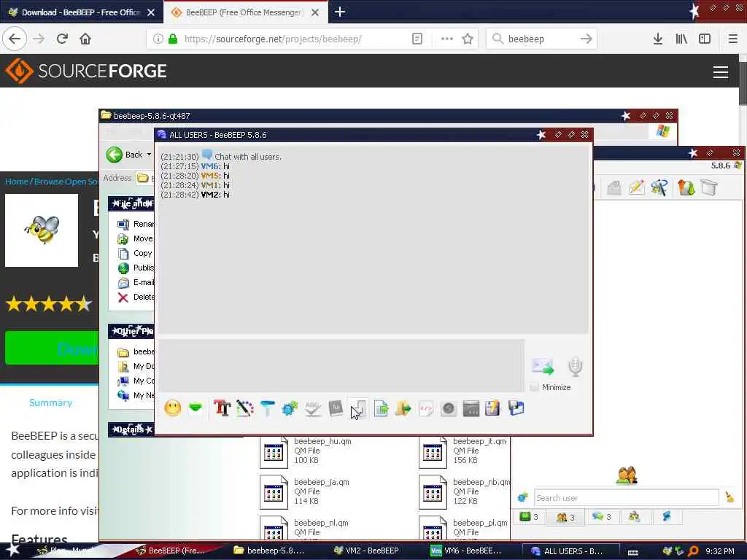747x560 pixels.
Task: Open chat settings blue gear icon
Action: (x=290, y=408)
